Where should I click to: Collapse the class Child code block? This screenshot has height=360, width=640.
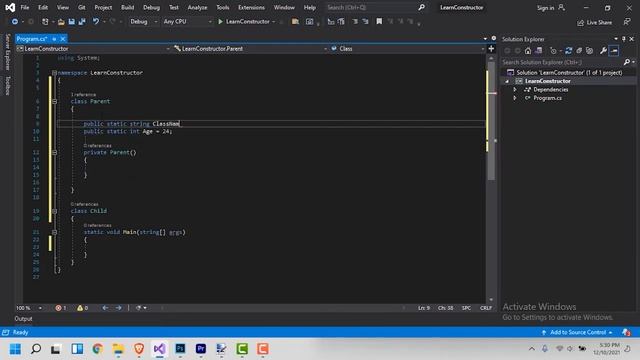(54, 211)
